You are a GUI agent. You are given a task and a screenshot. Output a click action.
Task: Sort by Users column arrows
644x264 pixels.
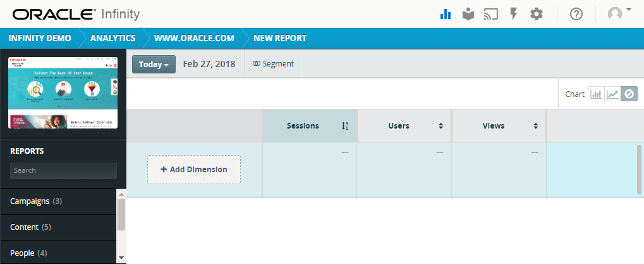coord(440,126)
